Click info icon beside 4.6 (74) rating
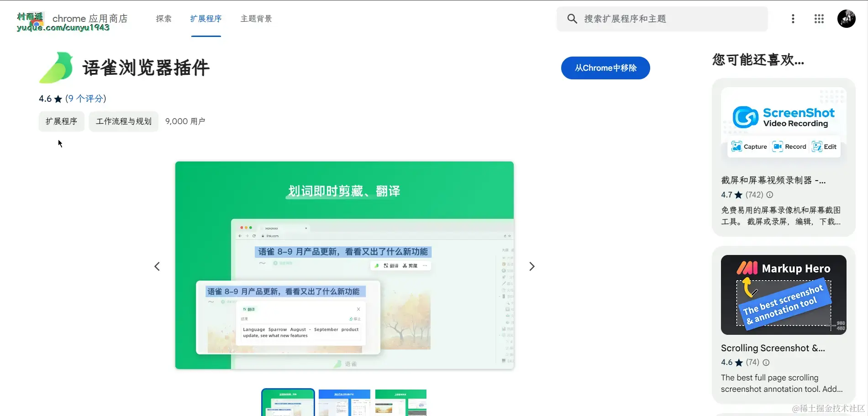The height and width of the screenshot is (416, 868). (x=766, y=363)
